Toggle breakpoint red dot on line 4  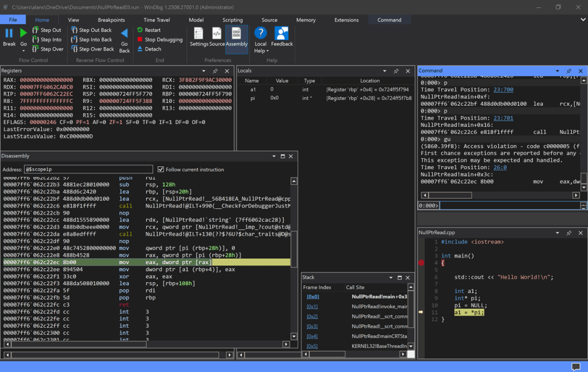[421, 263]
